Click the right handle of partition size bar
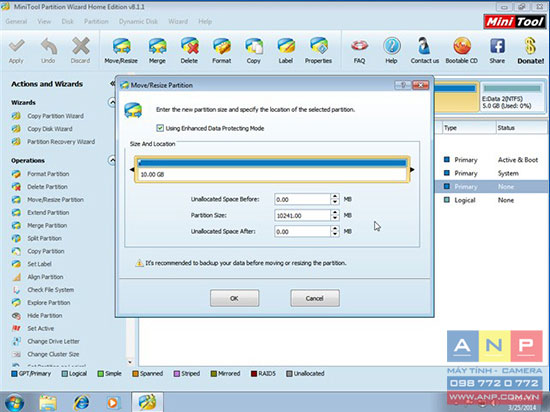Screen dimensions: 550x412 point(412,170)
